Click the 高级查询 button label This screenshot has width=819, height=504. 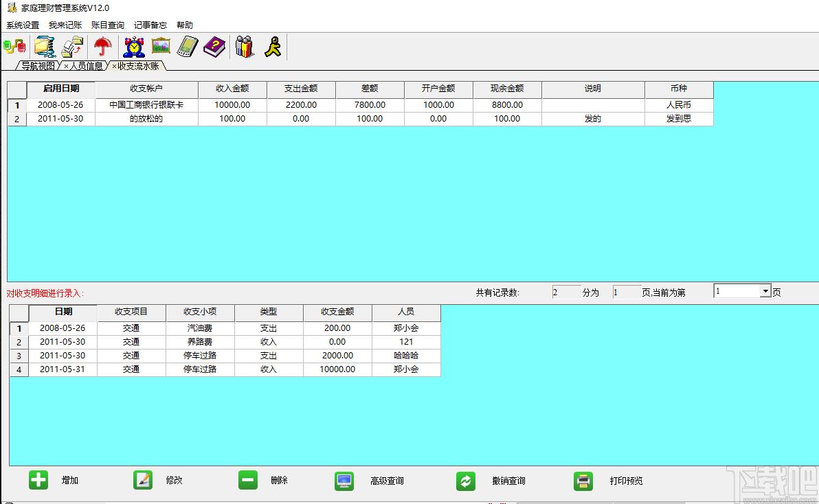(387, 481)
